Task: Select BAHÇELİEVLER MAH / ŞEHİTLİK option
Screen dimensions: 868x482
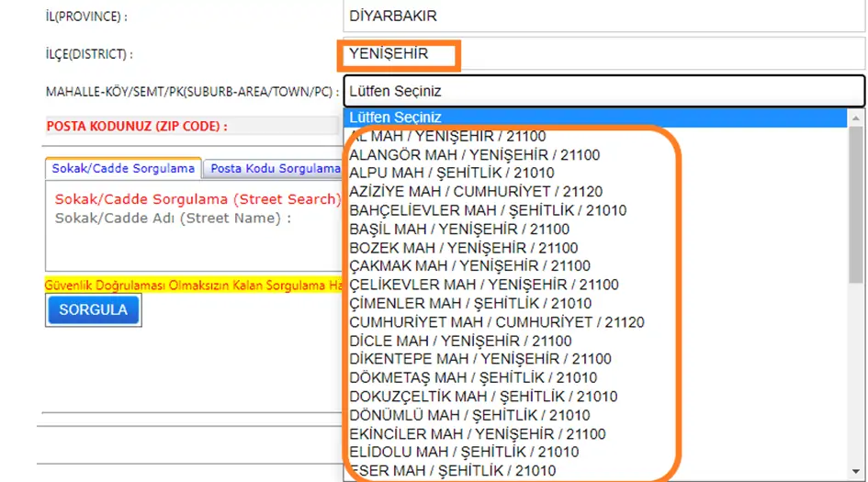Action: coord(488,210)
